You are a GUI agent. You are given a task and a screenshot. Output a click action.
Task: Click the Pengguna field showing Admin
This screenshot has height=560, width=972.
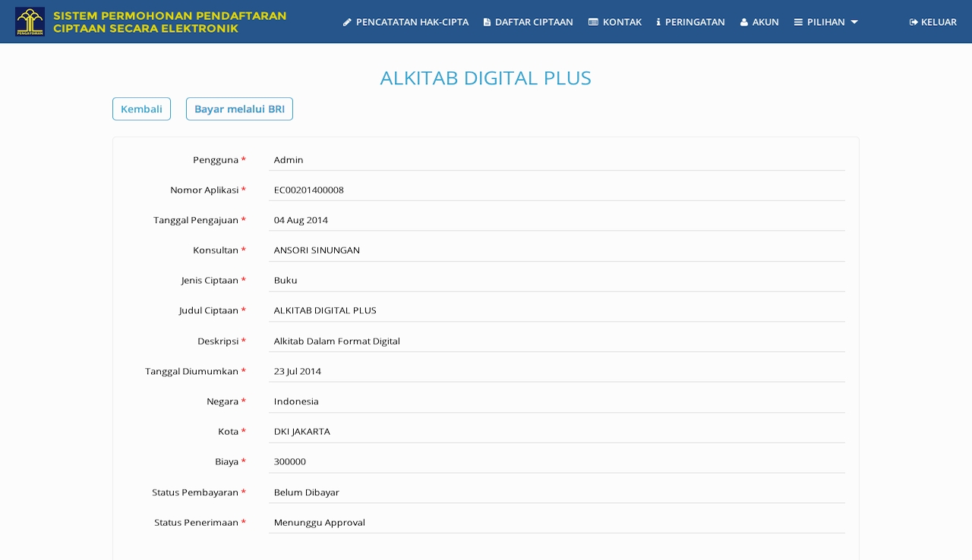557,159
